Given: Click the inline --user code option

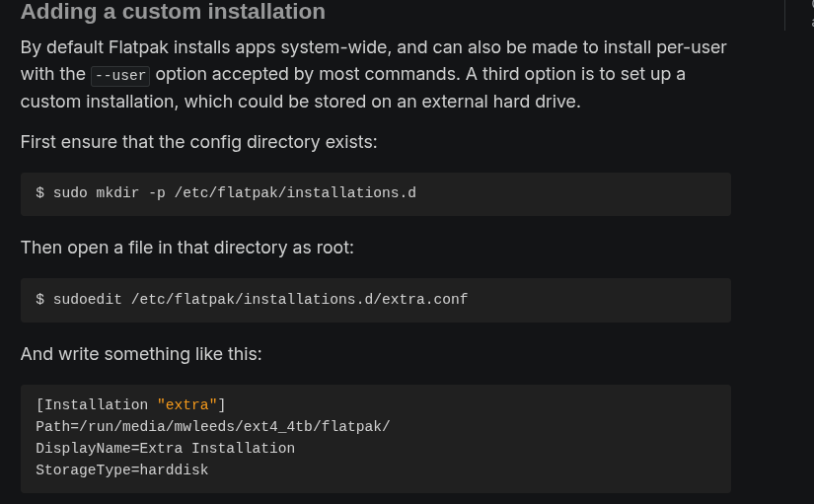Looking at the screenshot, I should click(x=120, y=75).
